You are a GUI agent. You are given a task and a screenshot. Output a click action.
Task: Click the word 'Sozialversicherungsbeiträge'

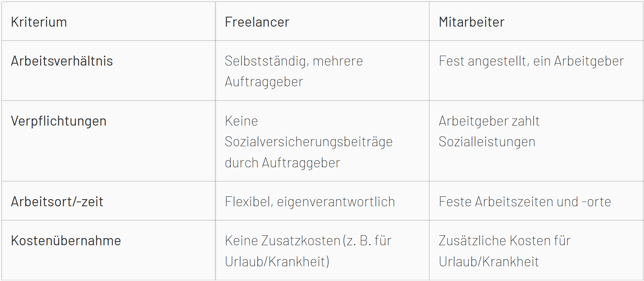(309, 142)
